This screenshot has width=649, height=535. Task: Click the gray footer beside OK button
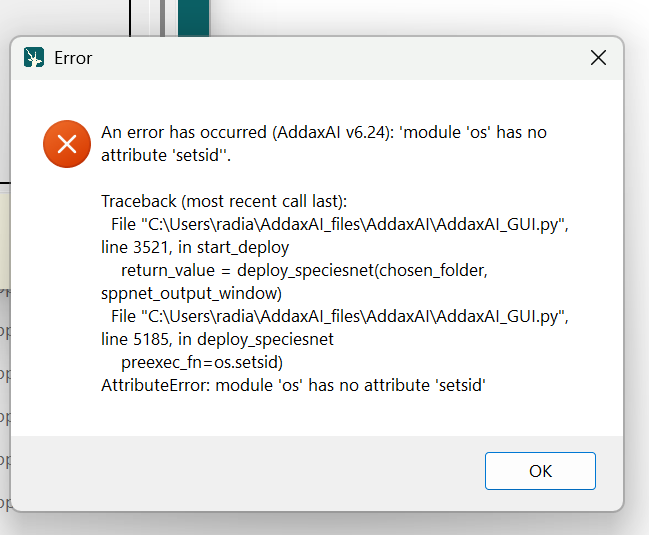250,471
